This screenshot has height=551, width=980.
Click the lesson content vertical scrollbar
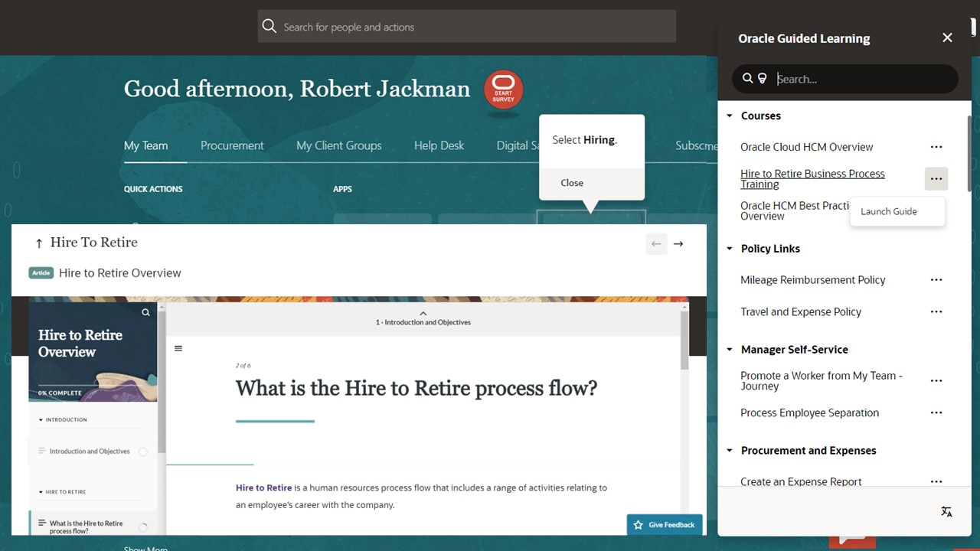tap(683, 341)
